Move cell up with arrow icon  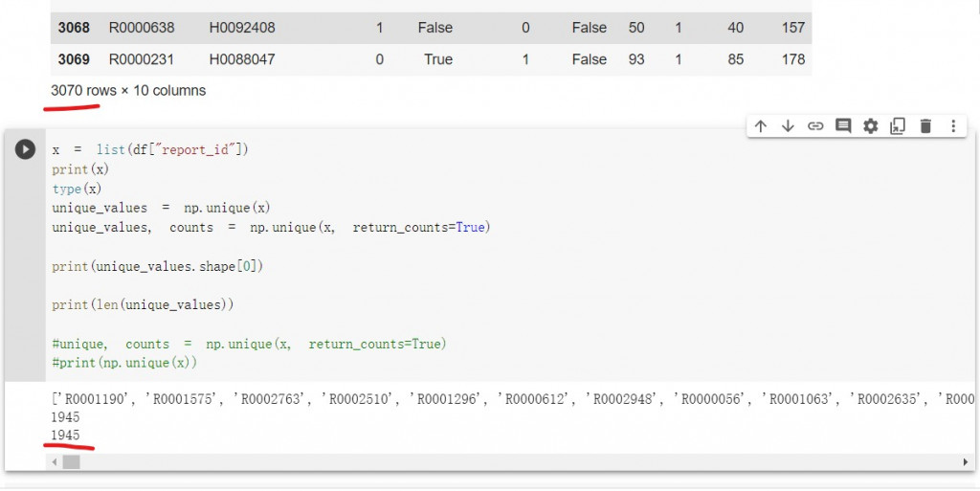coord(761,126)
